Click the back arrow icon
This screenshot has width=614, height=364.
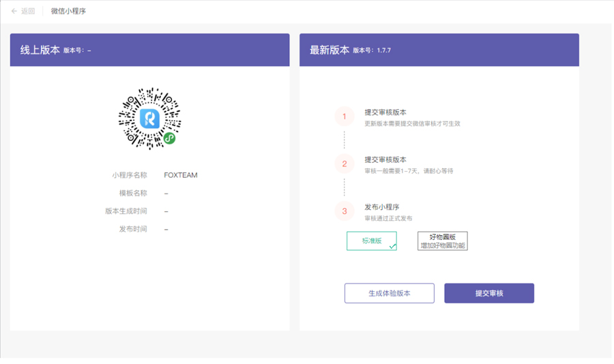click(x=14, y=12)
